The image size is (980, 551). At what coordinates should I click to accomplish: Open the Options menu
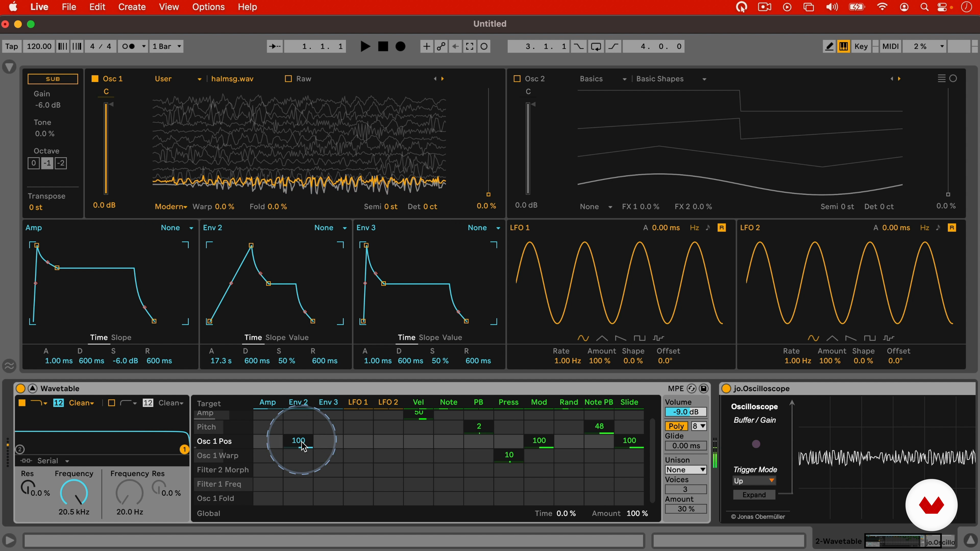tap(208, 7)
